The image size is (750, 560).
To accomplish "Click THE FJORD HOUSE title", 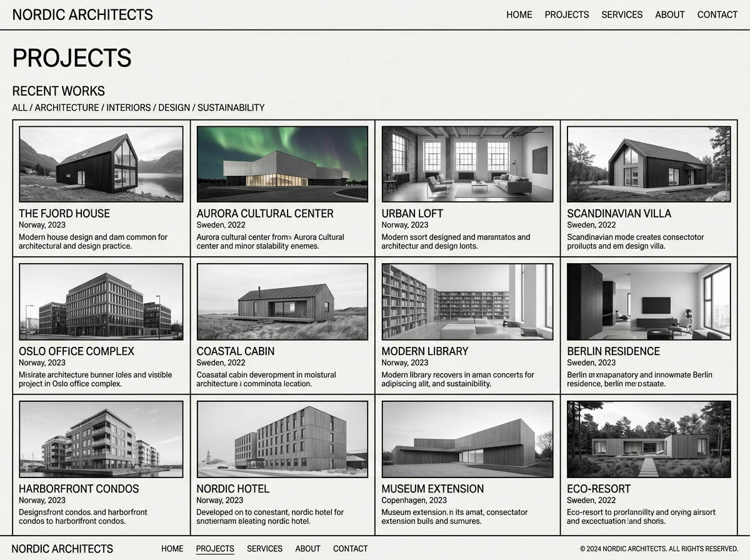I will coord(64,214).
